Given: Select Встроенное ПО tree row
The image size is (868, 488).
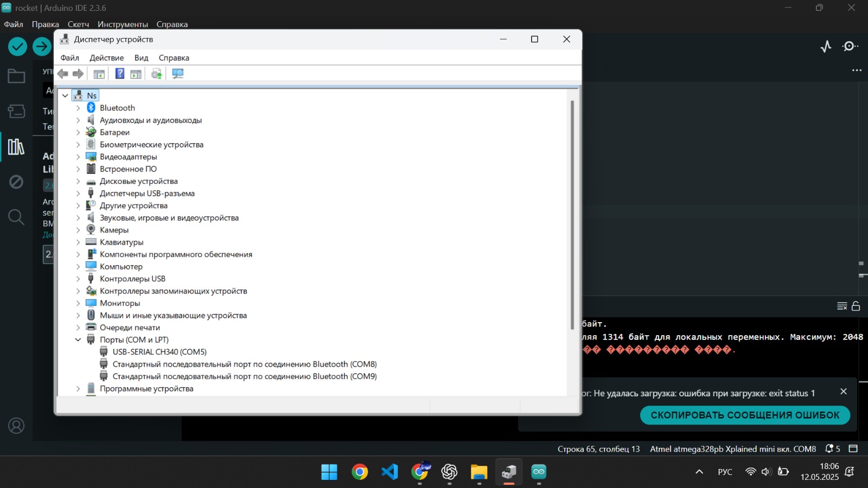Looking at the screenshot, I should [128, 169].
